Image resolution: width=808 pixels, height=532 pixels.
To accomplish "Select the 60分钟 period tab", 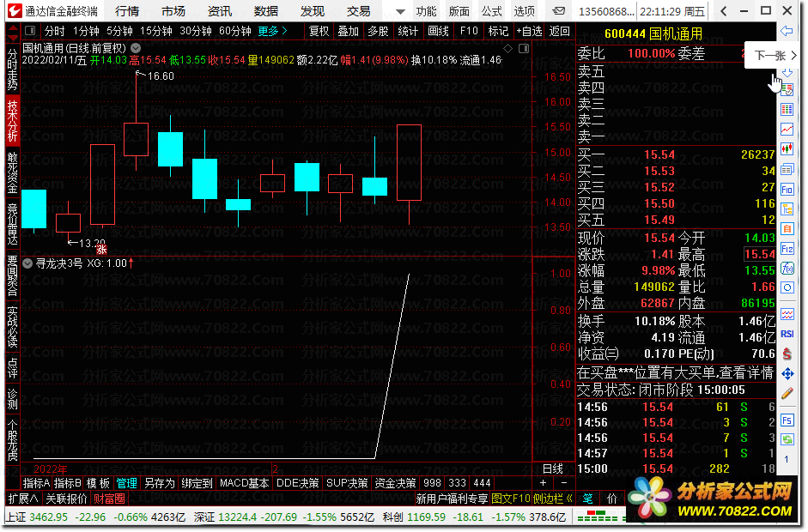I will tap(235, 32).
